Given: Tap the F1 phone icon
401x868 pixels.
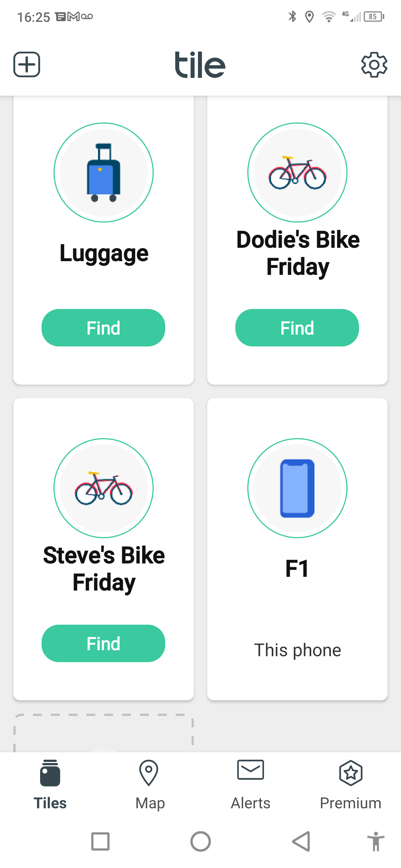Looking at the screenshot, I should coord(297,488).
